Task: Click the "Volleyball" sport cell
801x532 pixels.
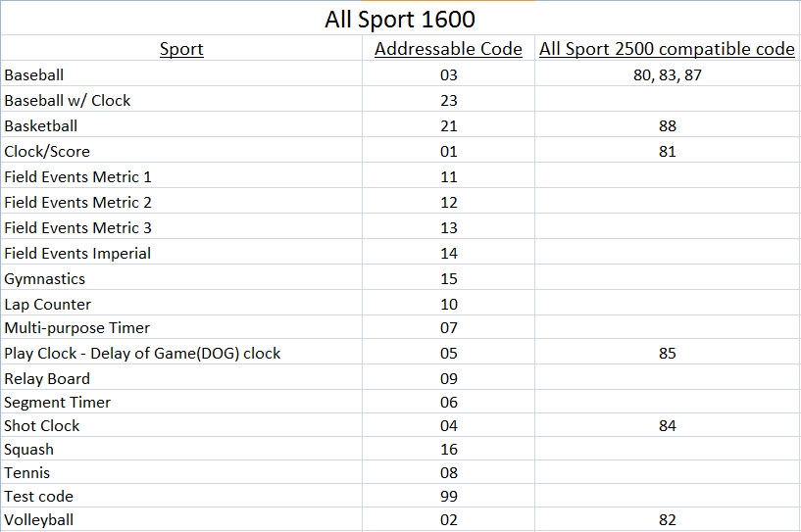Action: tap(39, 519)
